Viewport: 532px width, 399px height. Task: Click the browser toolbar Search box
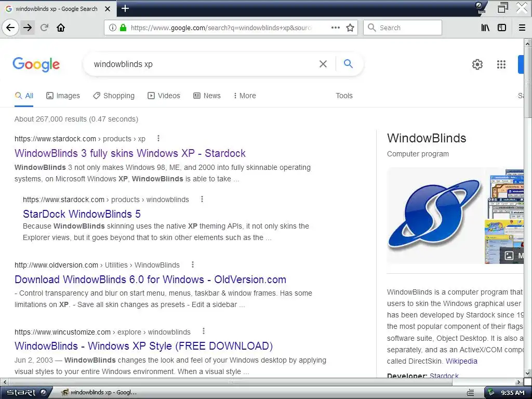pos(403,28)
